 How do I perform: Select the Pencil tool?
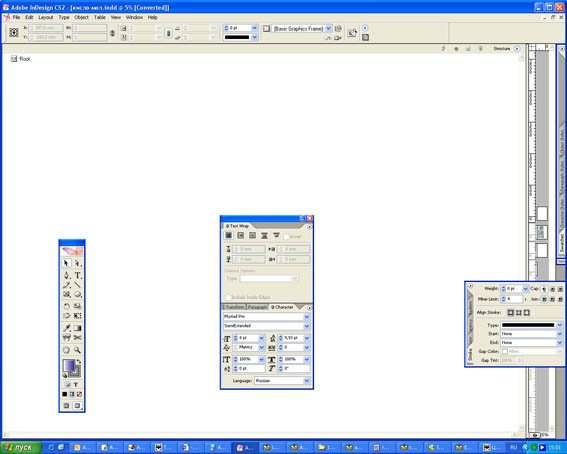pyautogui.click(x=66, y=285)
